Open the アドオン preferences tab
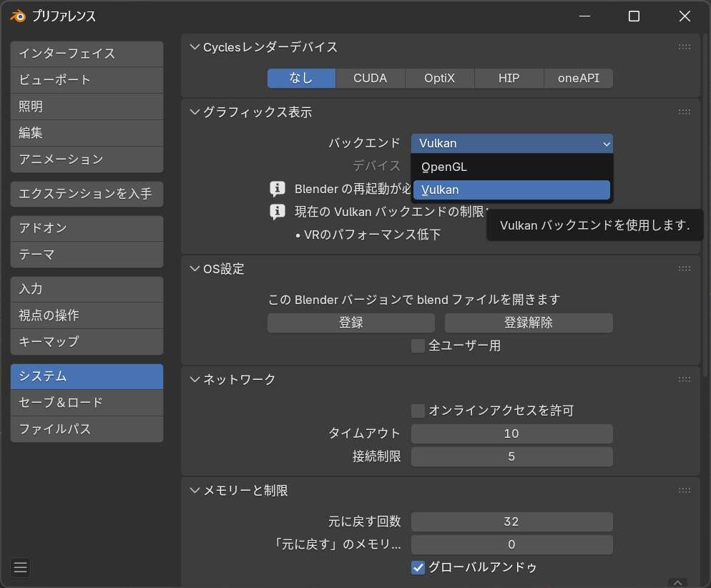Viewport: 711px width, 588px height. coord(87,228)
